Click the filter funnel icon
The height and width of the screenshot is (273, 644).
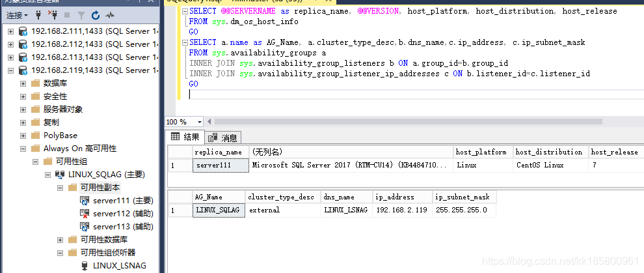[81, 16]
